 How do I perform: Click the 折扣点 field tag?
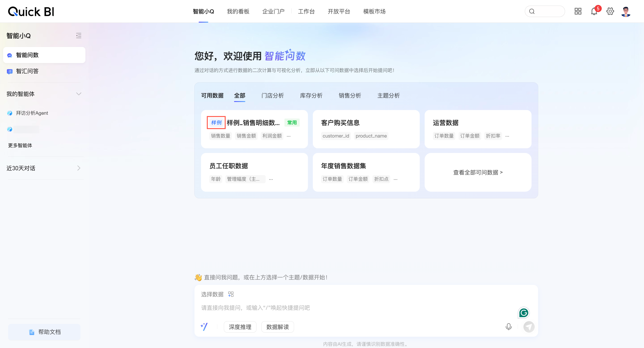click(381, 179)
